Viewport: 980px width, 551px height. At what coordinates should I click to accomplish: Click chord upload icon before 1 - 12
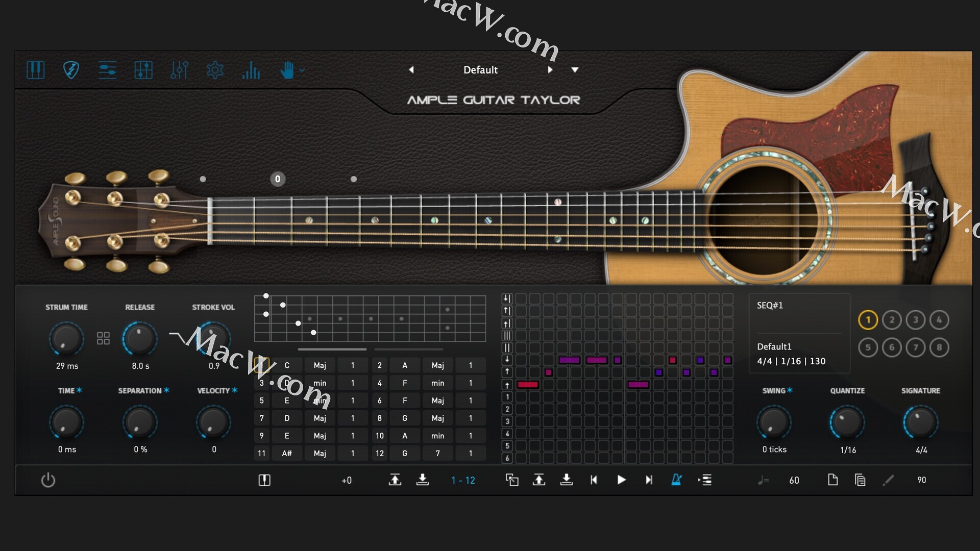tap(395, 480)
